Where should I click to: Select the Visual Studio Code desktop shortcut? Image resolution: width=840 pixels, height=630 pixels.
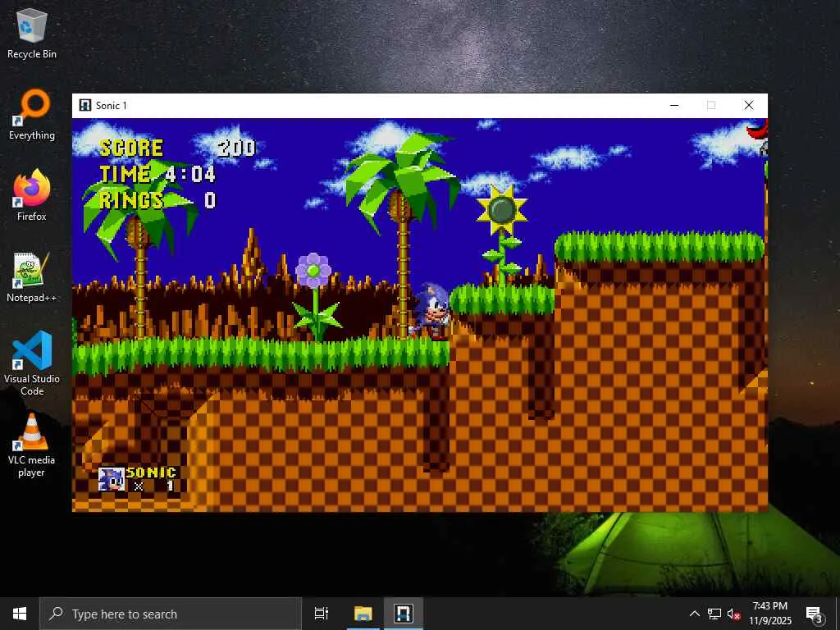click(32, 363)
